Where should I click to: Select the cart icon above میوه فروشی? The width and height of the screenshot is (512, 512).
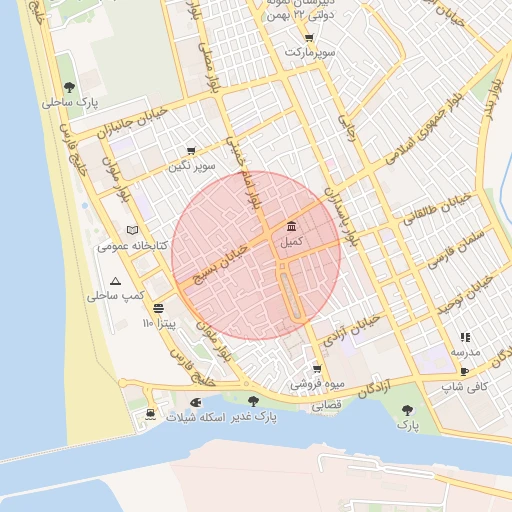pyautogui.click(x=317, y=369)
